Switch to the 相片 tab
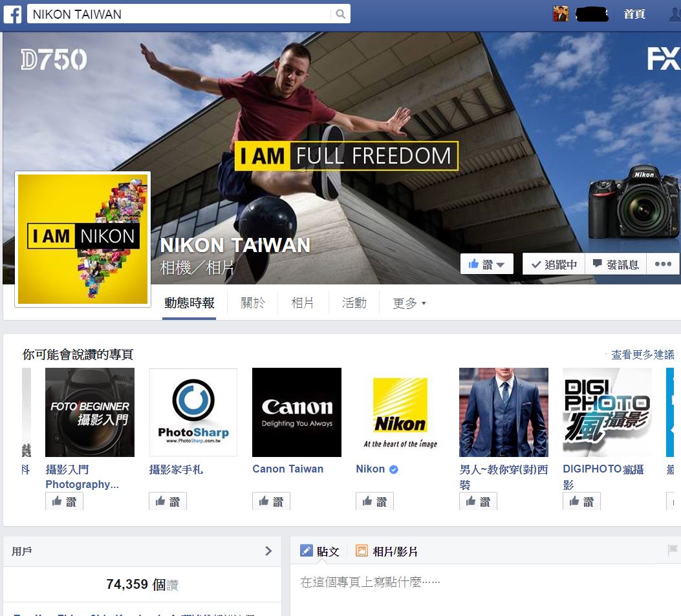Screen dimensions: 681x616 click(302, 303)
